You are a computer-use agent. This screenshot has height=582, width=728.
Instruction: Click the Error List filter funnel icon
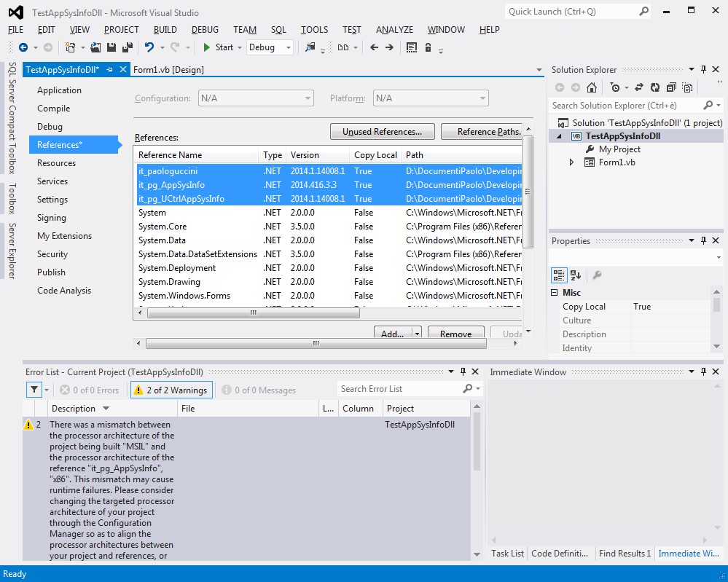point(34,390)
